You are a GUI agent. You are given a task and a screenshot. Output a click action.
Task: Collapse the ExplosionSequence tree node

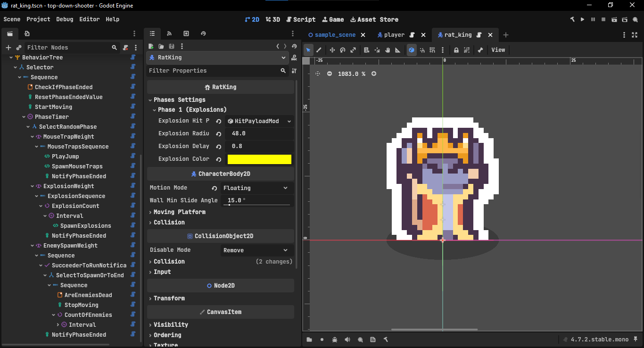36,196
